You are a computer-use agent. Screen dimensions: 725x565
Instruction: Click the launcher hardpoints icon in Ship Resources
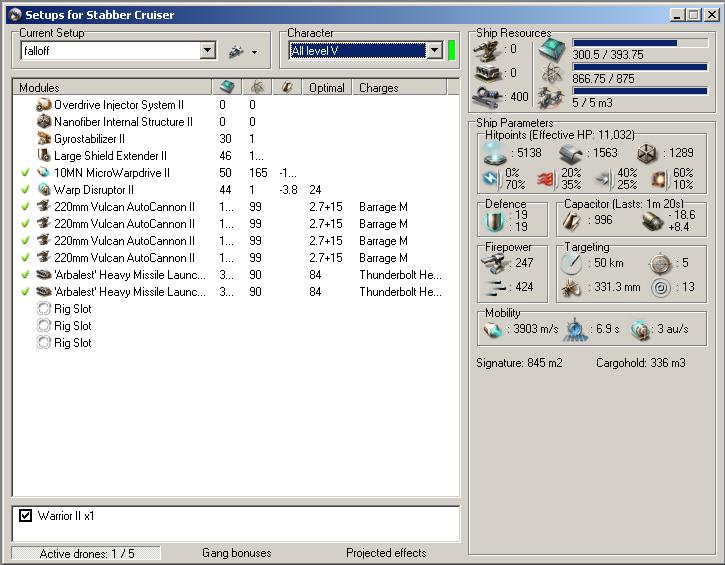tap(488, 74)
